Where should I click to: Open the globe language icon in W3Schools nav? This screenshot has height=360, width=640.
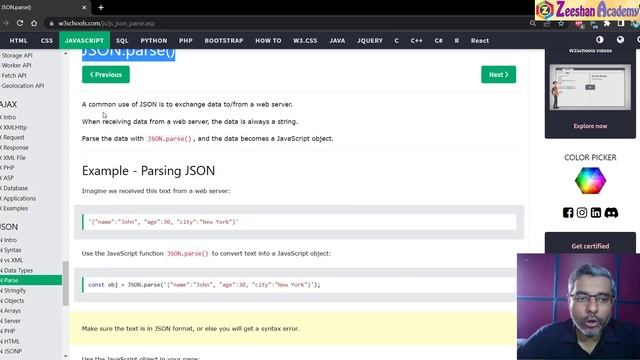click(x=620, y=40)
